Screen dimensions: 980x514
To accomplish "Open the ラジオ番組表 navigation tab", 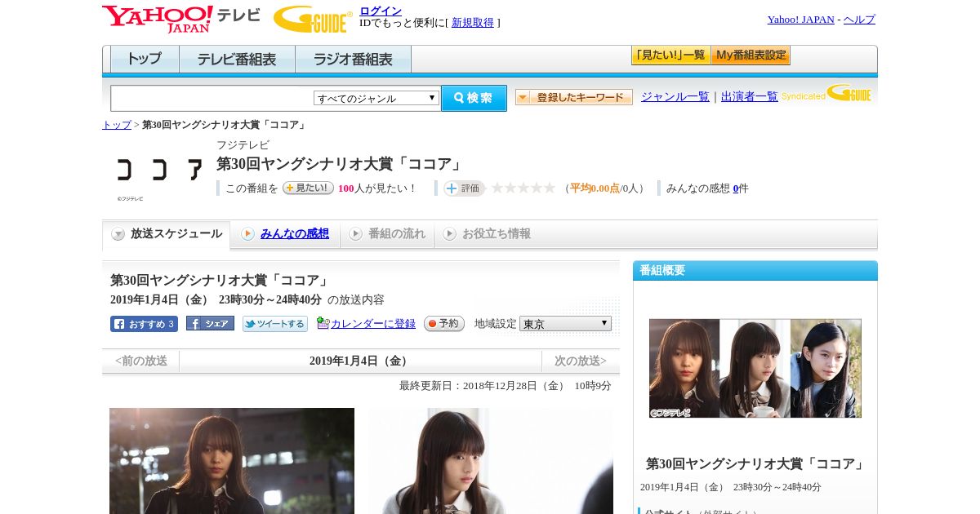I will pos(353,60).
